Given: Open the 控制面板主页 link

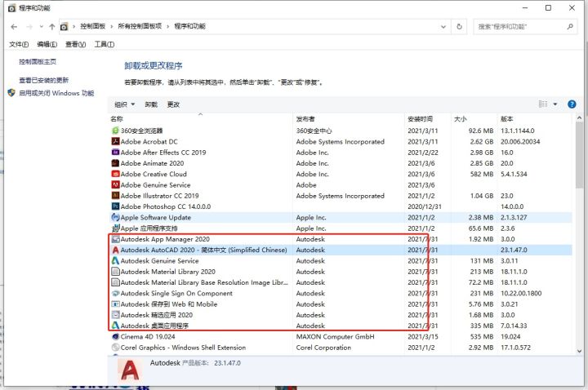Looking at the screenshot, I should click(38, 61).
